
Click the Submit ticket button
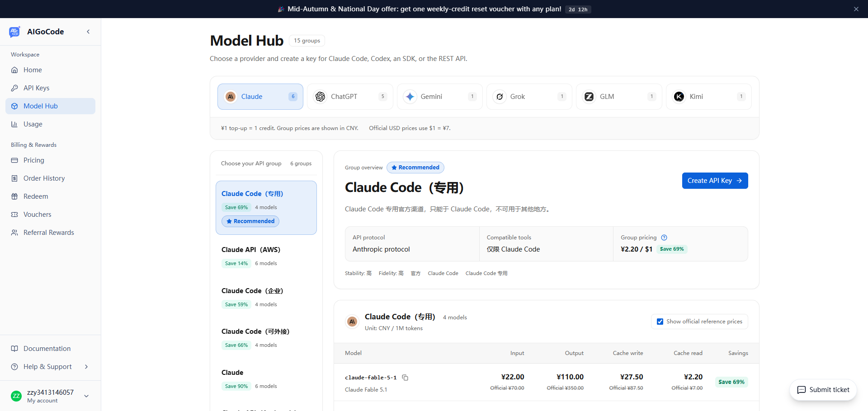[823, 390]
